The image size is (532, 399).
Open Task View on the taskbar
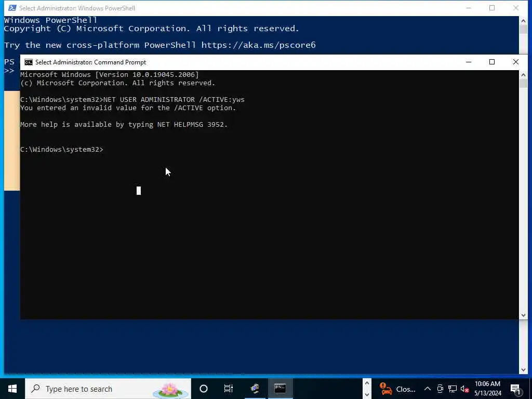click(x=229, y=389)
